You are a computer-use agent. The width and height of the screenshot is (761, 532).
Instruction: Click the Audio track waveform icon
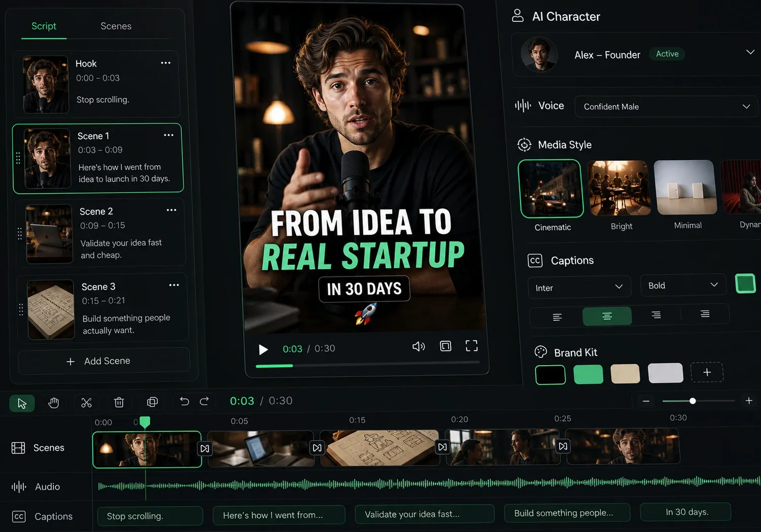pos(19,487)
